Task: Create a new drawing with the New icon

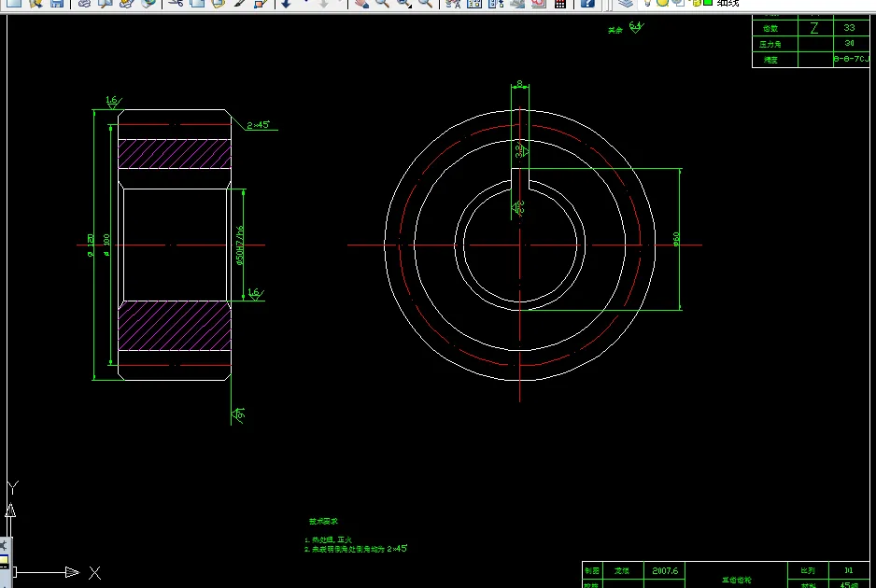Action: 15,3
